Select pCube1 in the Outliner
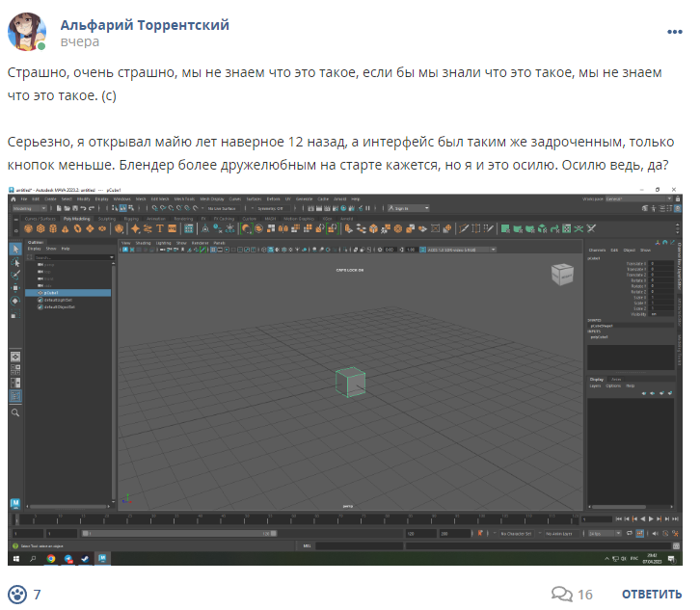Screen dimensions: 700x610 click(67, 293)
